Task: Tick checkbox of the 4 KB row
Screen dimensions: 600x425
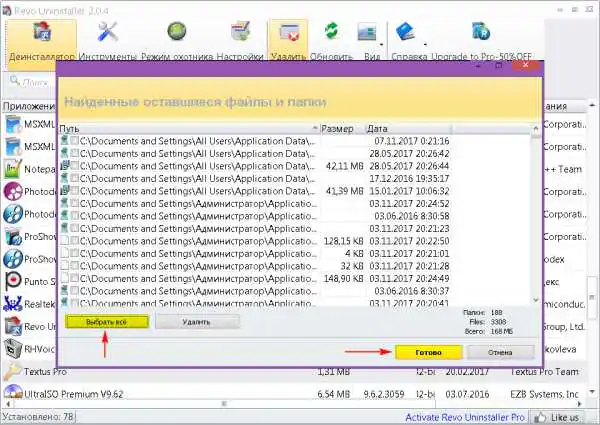Action: [x=75, y=253]
